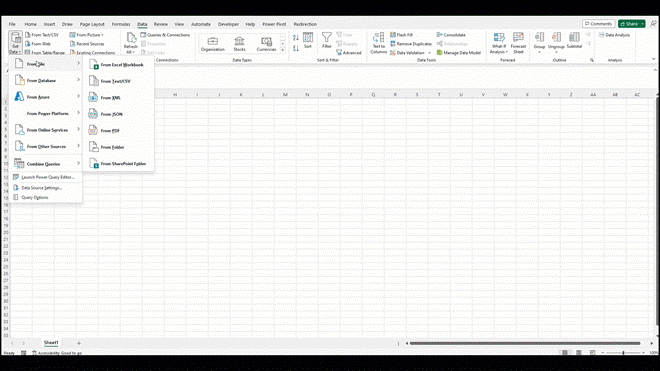Select column header Q
660x371 pixels.
coord(373,95)
